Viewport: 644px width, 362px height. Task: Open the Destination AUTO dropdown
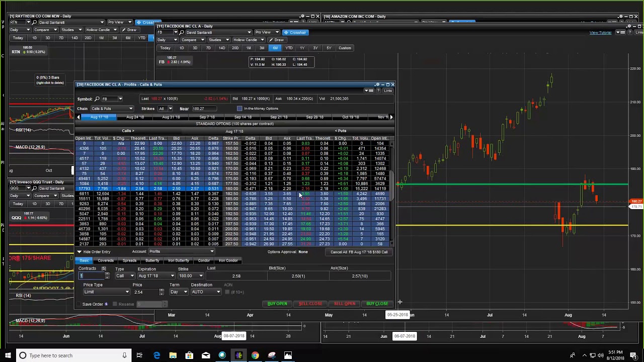[206, 292]
